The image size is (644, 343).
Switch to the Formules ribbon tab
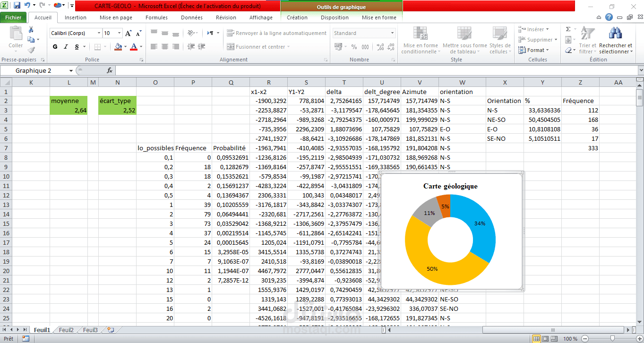coord(156,17)
